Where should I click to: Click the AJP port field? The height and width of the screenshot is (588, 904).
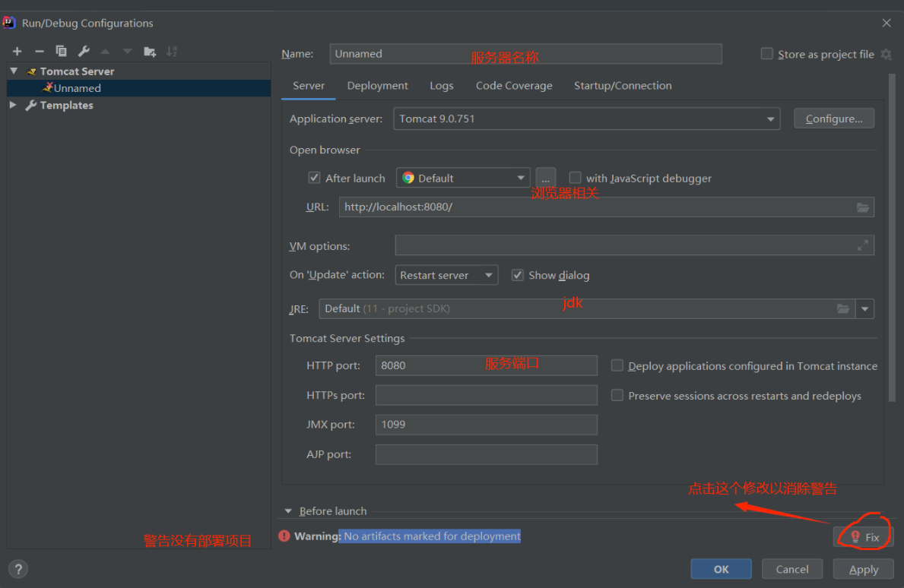click(486, 454)
